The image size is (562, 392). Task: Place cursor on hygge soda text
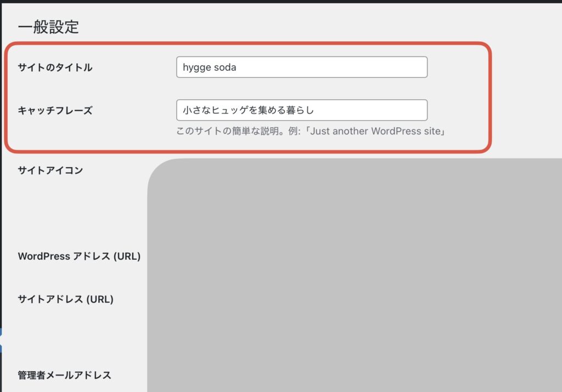(209, 67)
